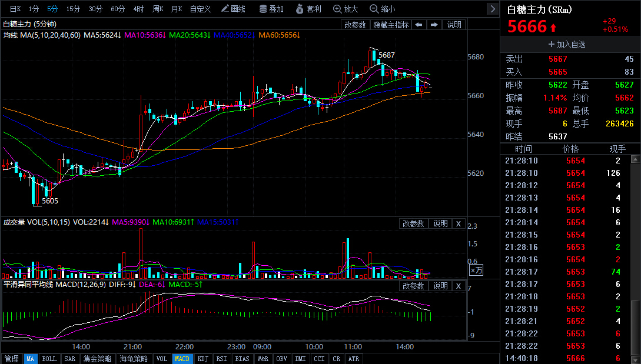Screen dimensions: 641x364
Task: Click the ×万 volume unit icon
Action: 476,270
